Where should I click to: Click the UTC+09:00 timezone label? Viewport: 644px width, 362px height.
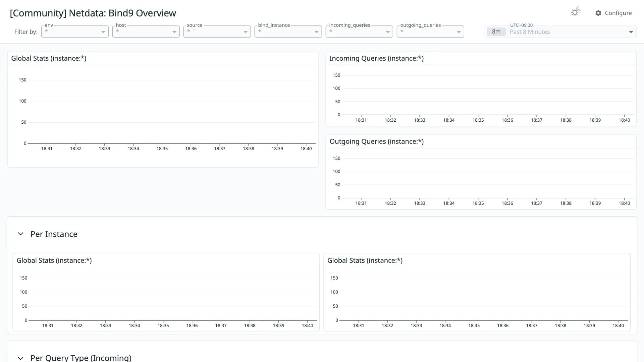pos(521,25)
